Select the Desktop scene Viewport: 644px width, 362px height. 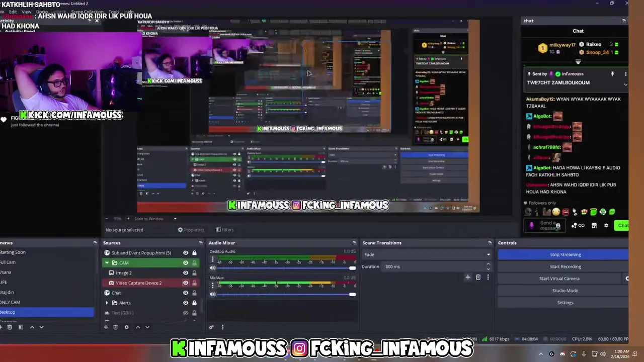[x=46, y=312]
